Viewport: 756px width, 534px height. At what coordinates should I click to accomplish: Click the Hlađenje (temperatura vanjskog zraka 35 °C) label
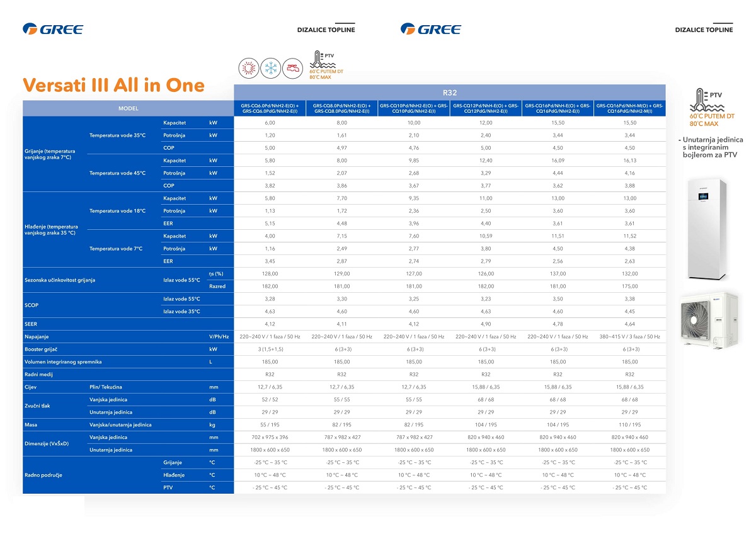click(x=52, y=230)
